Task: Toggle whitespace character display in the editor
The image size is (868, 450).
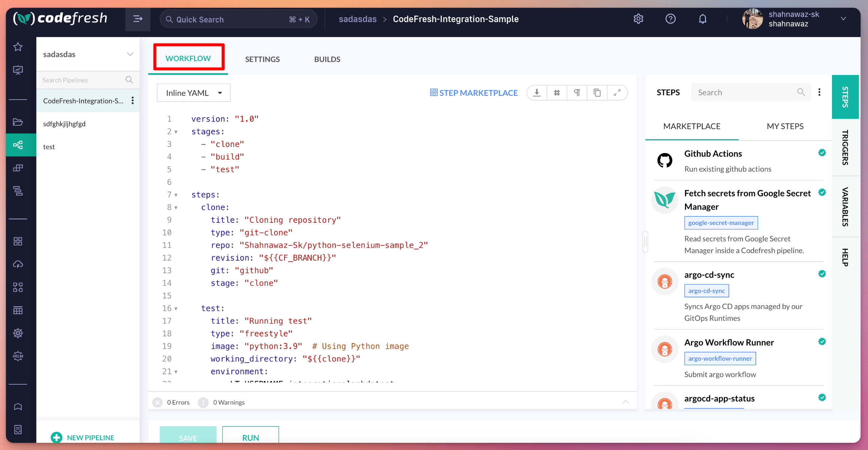Action: pyautogui.click(x=577, y=93)
